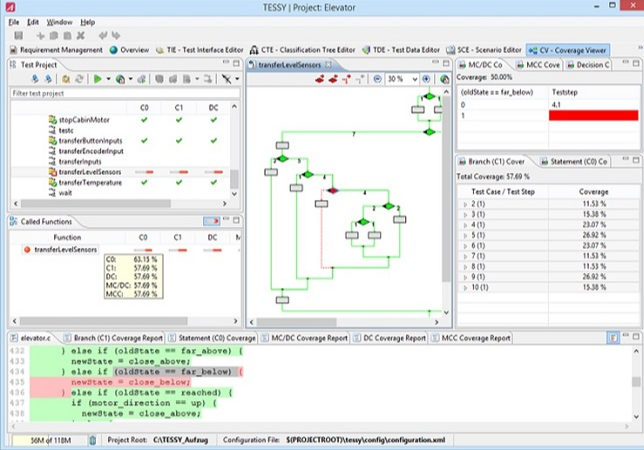Click the Test Project horizontal scrollbar
The image size is (644, 450).
[x=96, y=203]
